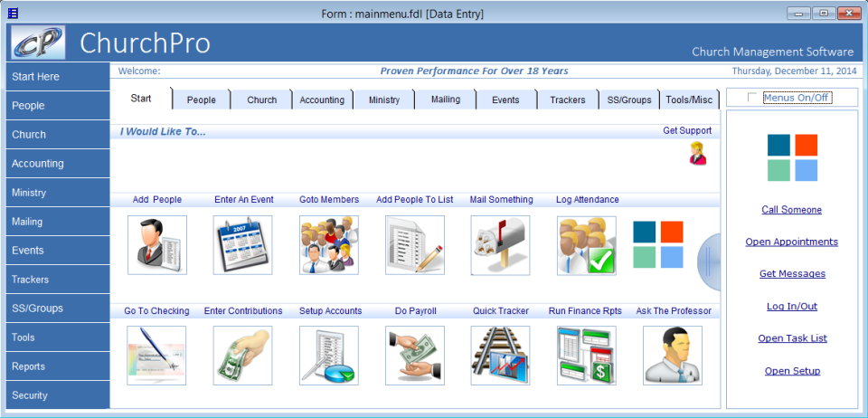Click the round panel splitter handle

coord(709,261)
